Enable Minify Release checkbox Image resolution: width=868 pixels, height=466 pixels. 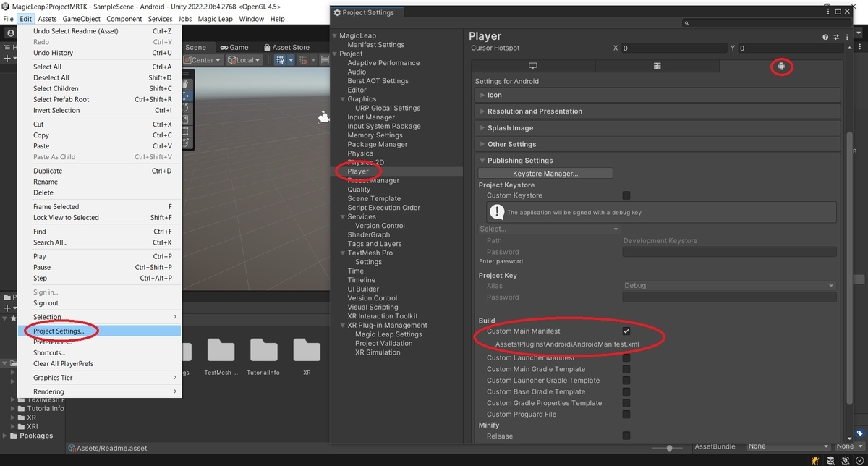pyautogui.click(x=626, y=436)
